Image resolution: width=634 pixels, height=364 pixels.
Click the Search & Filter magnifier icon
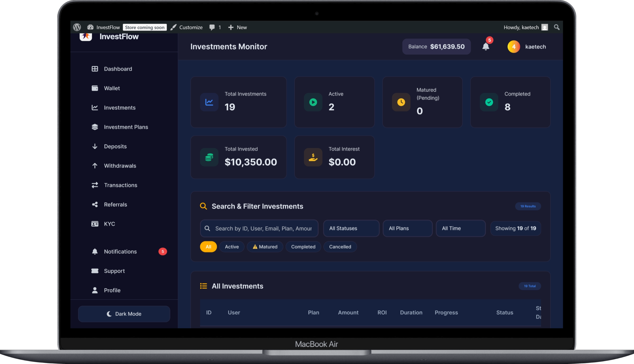tap(203, 206)
